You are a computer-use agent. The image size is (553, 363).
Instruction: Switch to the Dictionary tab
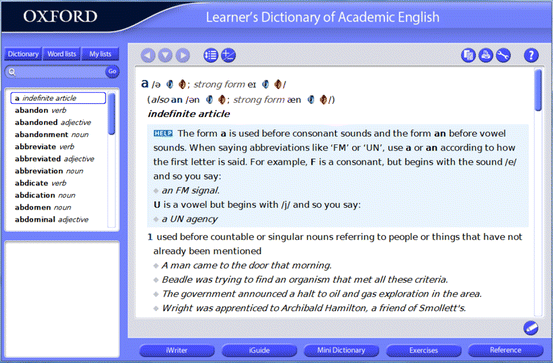point(23,54)
